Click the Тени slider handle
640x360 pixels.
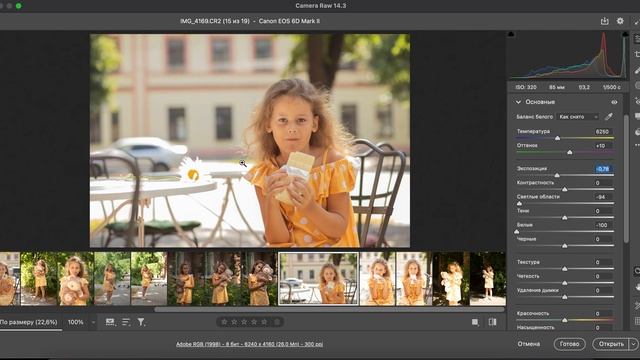[565, 218]
